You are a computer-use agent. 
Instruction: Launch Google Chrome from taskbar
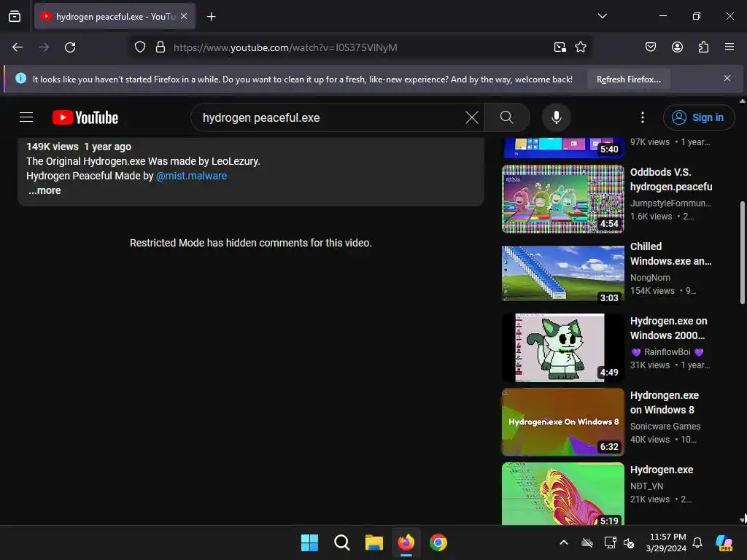point(438,542)
